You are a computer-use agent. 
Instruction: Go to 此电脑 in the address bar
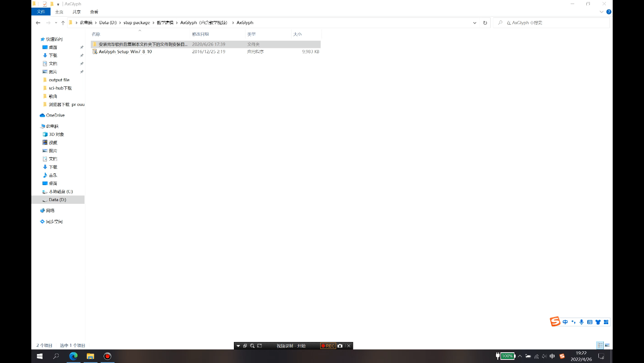pyautogui.click(x=86, y=22)
